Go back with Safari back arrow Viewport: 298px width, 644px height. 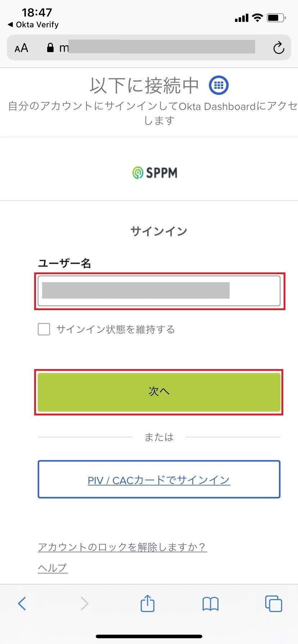22,603
